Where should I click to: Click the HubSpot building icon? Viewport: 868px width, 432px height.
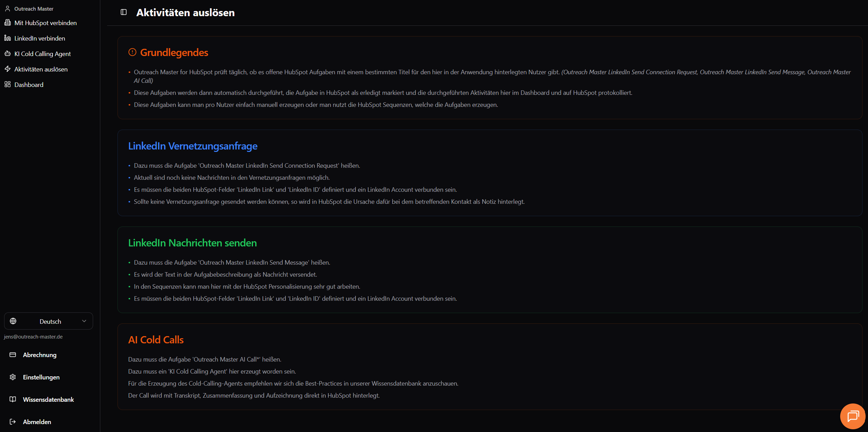tap(8, 23)
